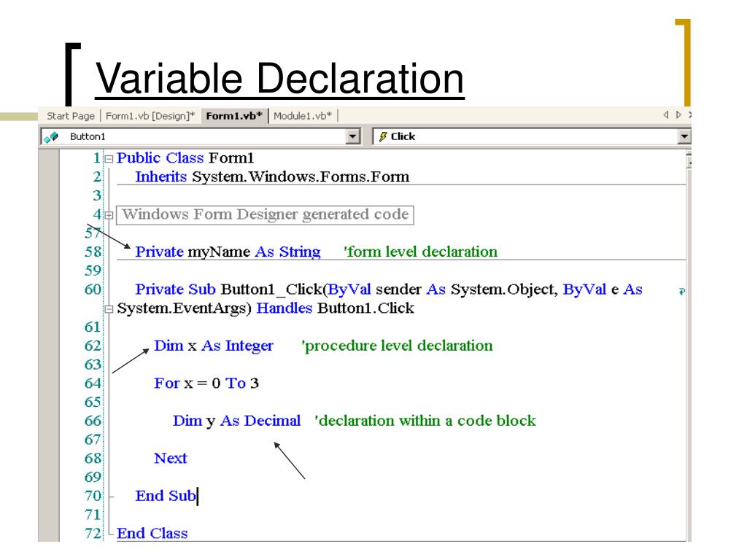Expand the Windows Form Designer generated code
Screen dimensions: 747x560
pos(109,215)
